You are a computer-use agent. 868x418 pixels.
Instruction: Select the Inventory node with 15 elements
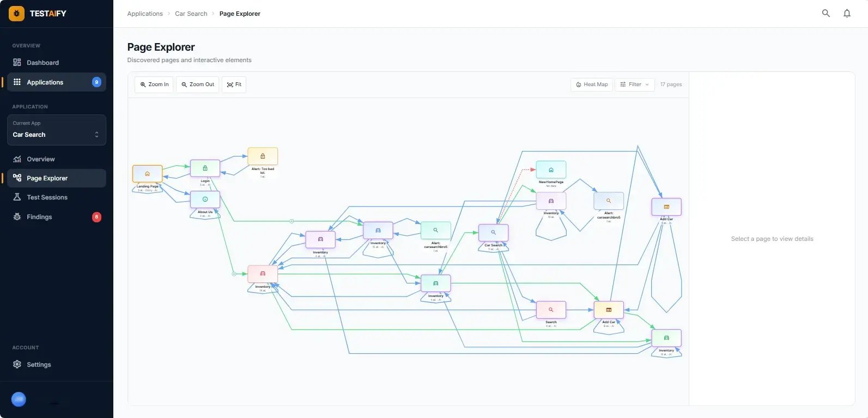coord(378,230)
